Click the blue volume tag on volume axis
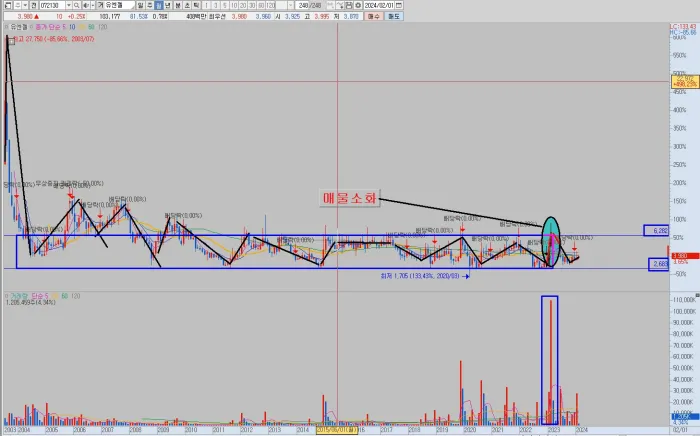The image size is (700, 436). tap(685, 417)
